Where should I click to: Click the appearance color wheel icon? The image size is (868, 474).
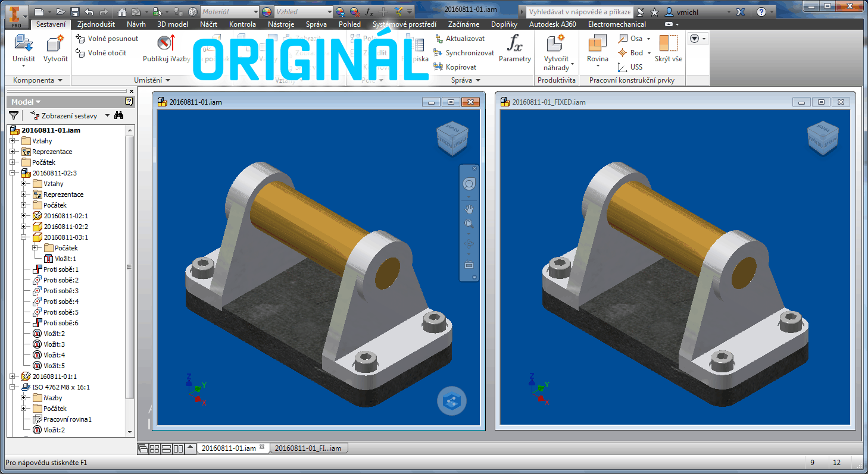266,12
